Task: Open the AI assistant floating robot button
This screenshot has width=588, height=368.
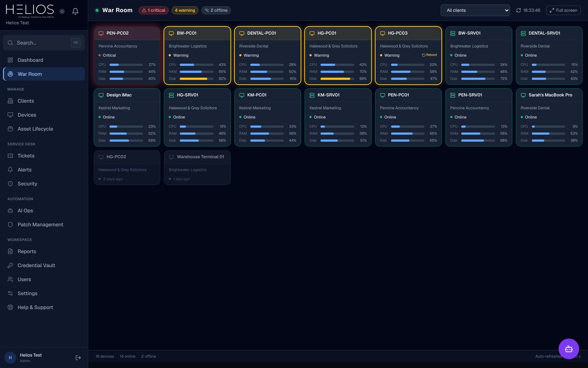Action: coord(569,349)
